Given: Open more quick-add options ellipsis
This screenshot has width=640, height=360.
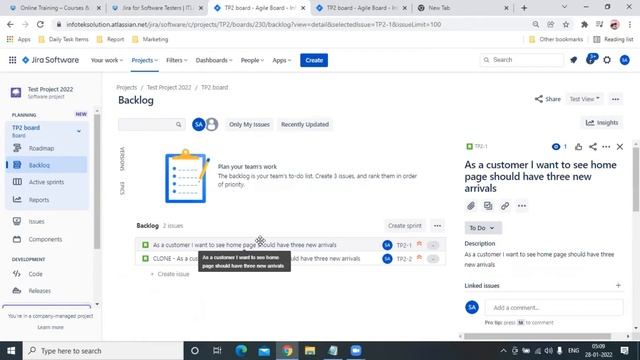Looking at the screenshot, I should click(x=522, y=206).
